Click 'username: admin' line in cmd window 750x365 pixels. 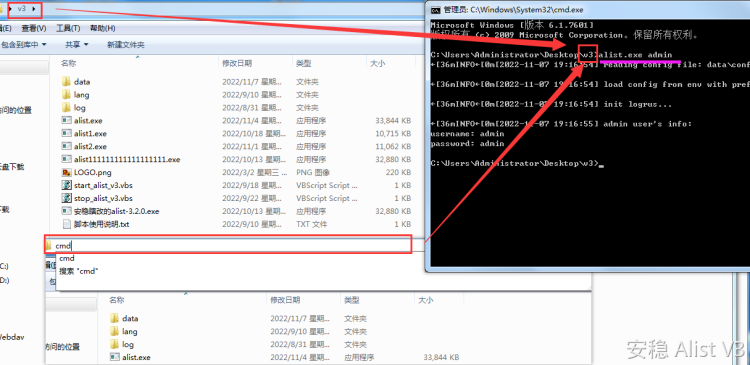tap(467, 134)
